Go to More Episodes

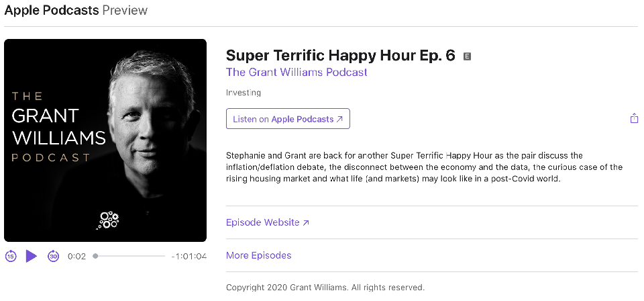click(259, 255)
